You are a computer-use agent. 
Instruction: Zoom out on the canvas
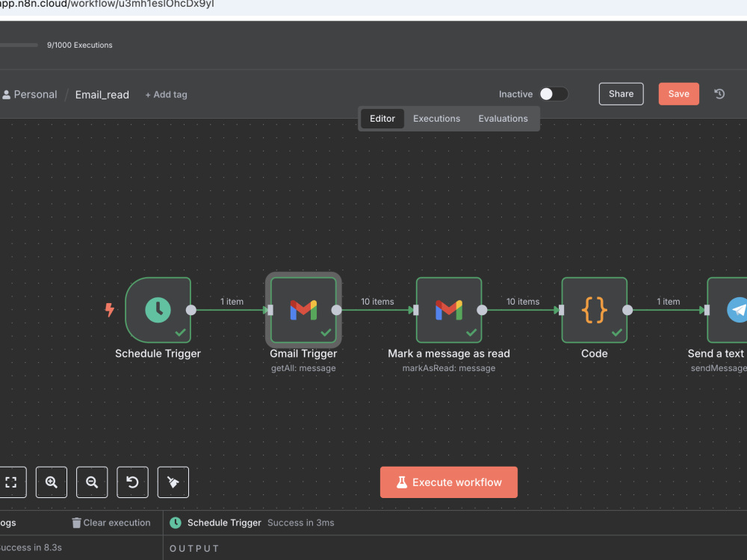[x=92, y=482]
